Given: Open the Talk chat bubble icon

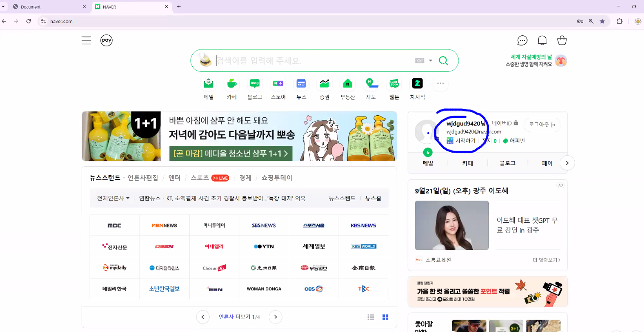Looking at the screenshot, I should pyautogui.click(x=522, y=40).
